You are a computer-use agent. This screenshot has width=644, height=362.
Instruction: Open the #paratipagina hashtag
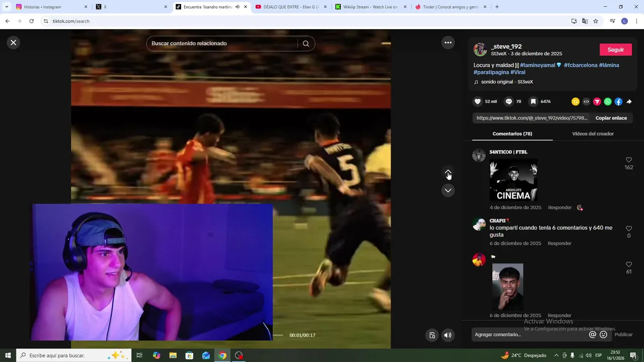coord(491,72)
